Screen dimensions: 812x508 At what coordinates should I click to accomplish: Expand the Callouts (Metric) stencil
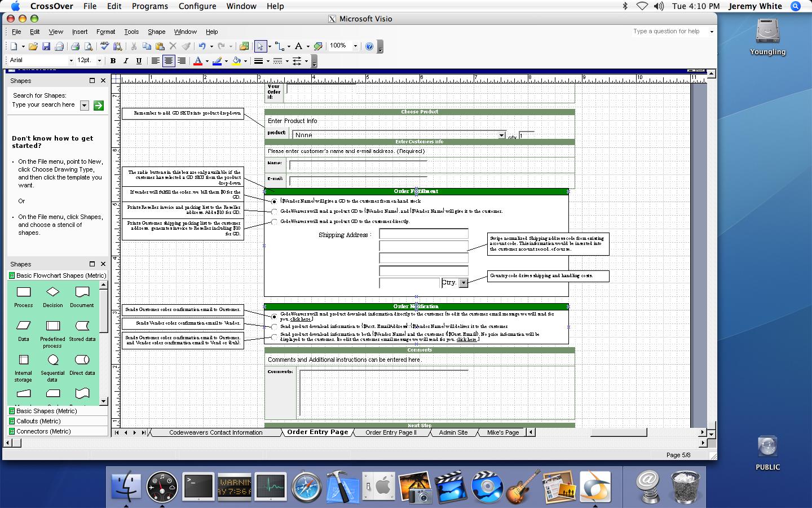click(x=38, y=421)
